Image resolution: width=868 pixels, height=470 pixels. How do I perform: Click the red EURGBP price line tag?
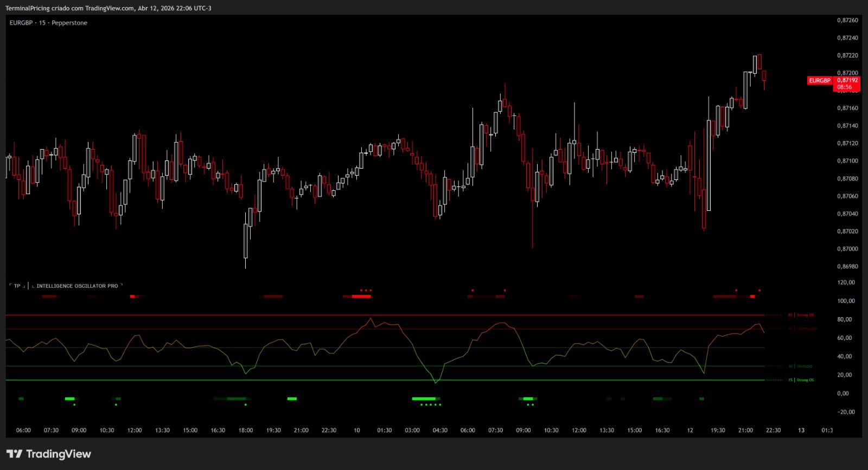pyautogui.click(x=820, y=80)
